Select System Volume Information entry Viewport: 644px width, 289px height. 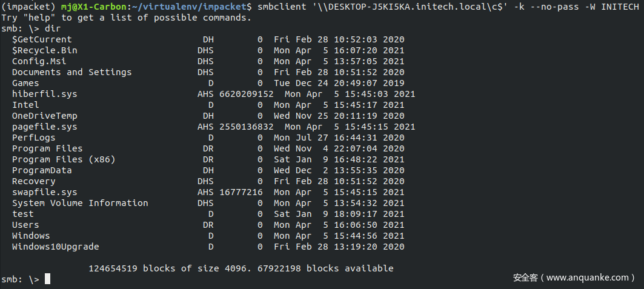[x=80, y=203]
